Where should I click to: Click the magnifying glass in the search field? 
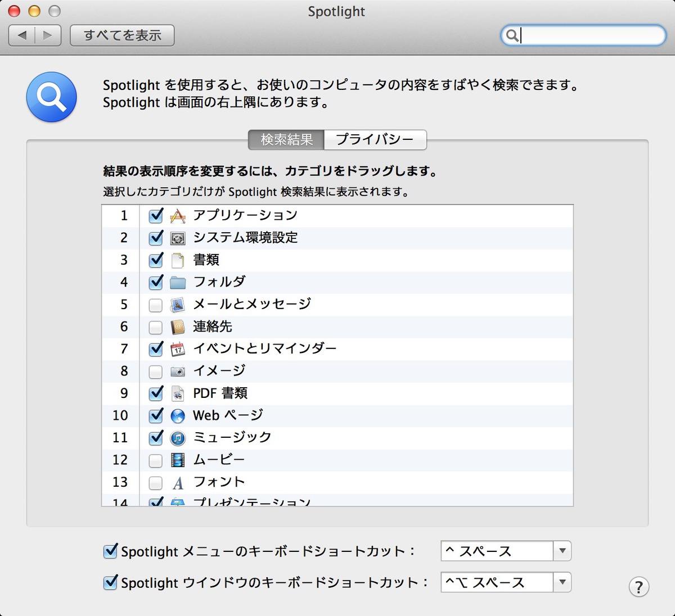pos(512,35)
